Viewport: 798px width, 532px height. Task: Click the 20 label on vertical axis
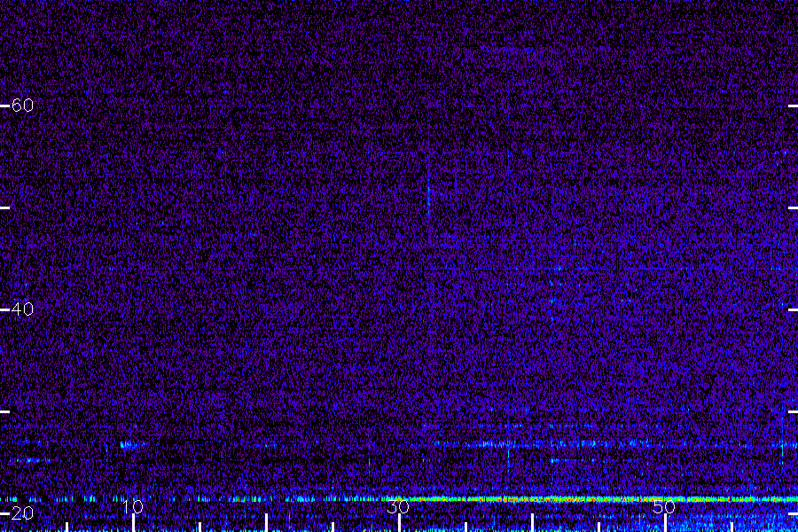click(x=22, y=513)
